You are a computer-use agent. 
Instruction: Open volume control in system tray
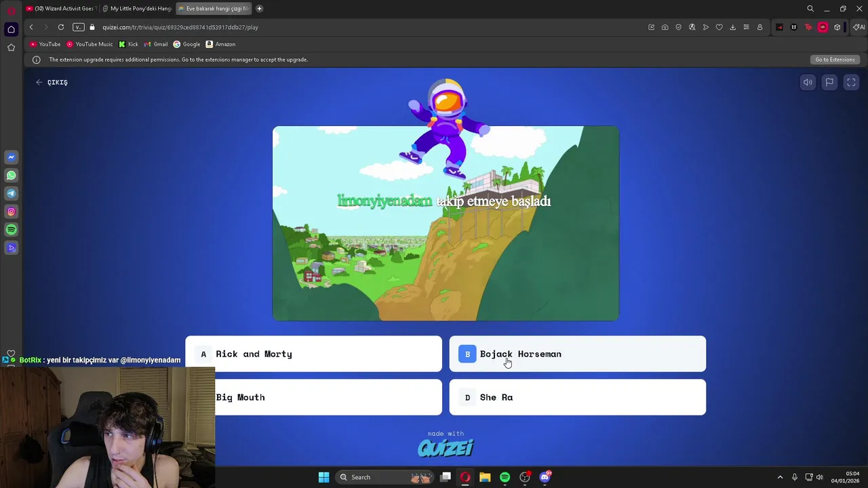point(820,477)
